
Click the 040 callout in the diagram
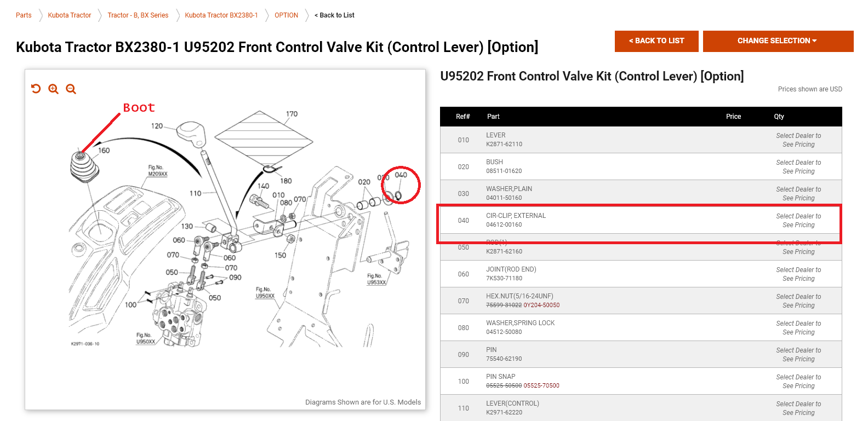coord(401,175)
